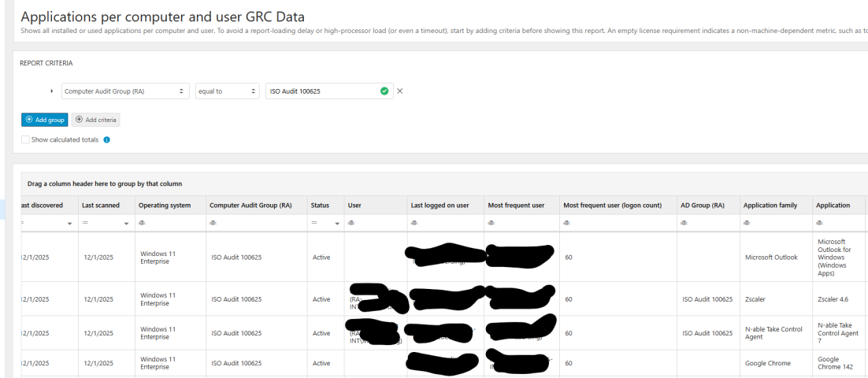Click the Add group button
This screenshot has width=868, height=378.
[x=44, y=120]
